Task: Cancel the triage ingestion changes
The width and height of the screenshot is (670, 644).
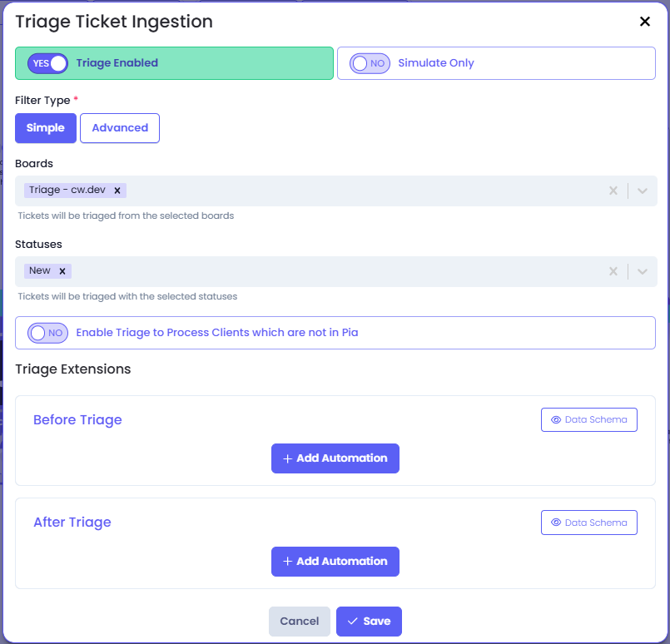Action: pos(300,621)
